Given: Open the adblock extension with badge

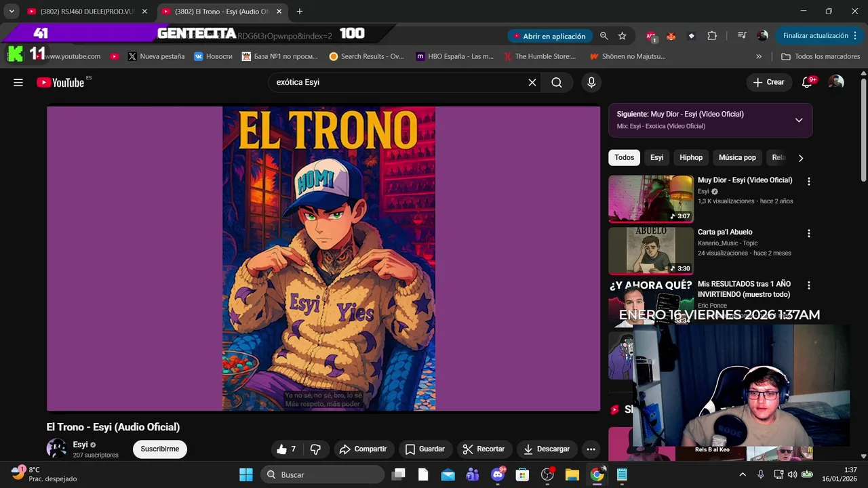Looking at the screenshot, I should pyautogui.click(x=651, y=36).
